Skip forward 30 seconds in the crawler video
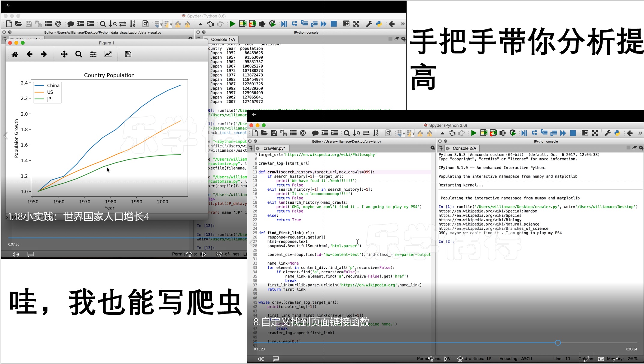The height and width of the screenshot is (364, 644). (x=460, y=359)
